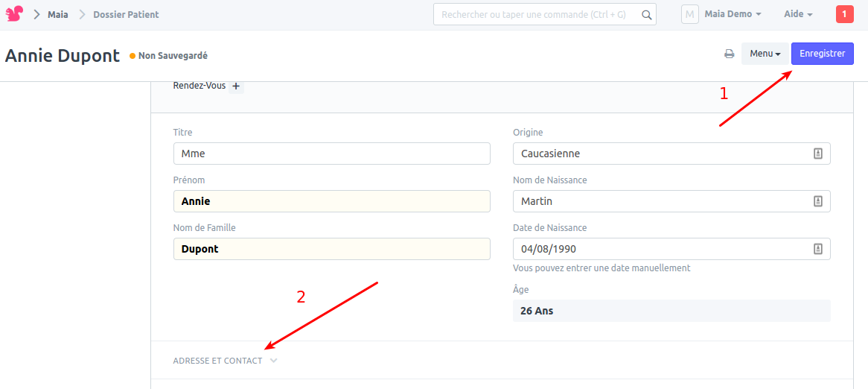This screenshot has width=868, height=389.
Task: Click the icon inside Date de Naissance field
Action: tap(817, 249)
